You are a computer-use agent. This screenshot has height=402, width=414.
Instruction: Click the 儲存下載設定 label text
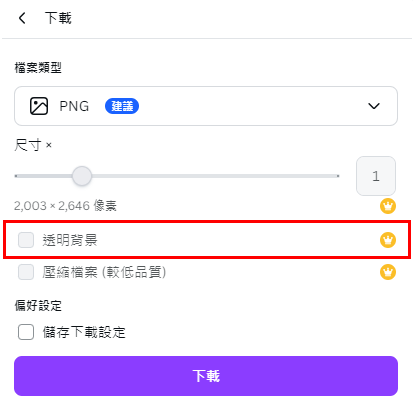tap(84, 332)
